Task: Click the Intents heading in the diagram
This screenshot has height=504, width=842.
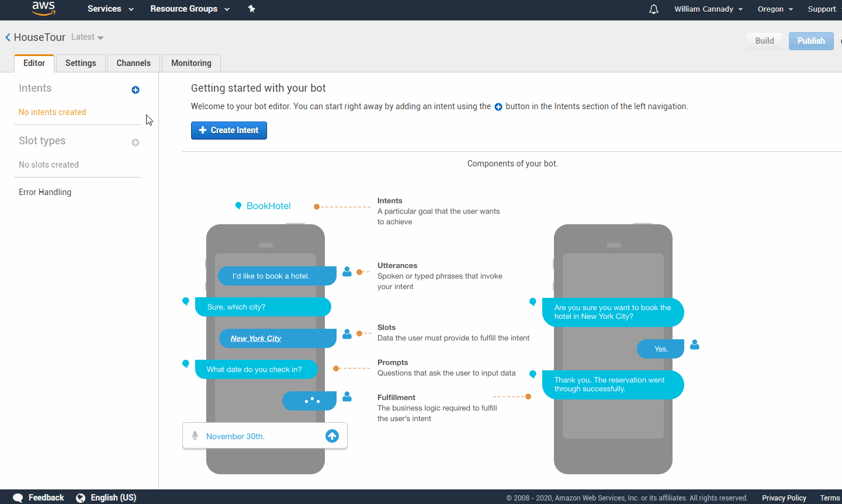Action: (390, 200)
